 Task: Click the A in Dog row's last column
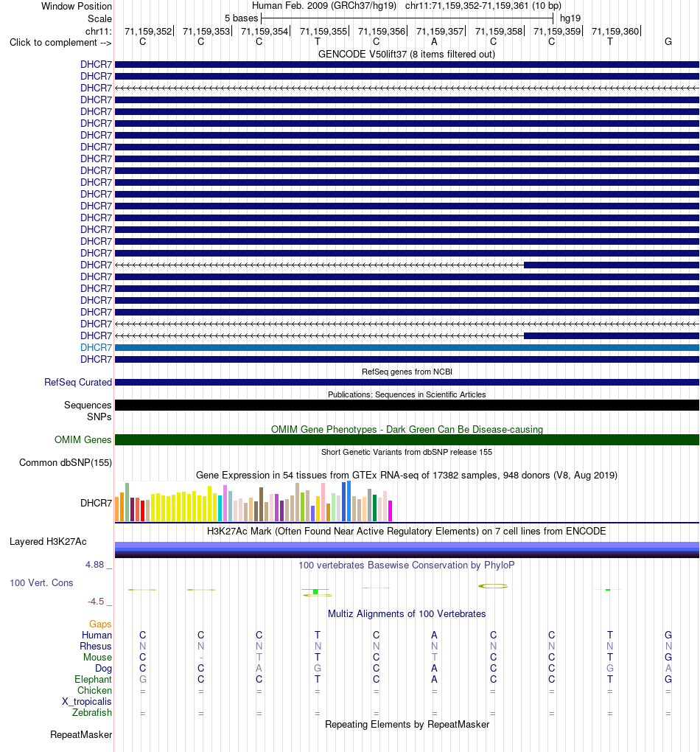click(x=668, y=669)
